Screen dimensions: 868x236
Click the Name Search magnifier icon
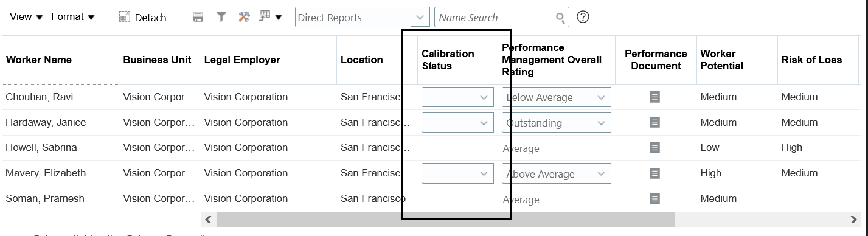(561, 18)
